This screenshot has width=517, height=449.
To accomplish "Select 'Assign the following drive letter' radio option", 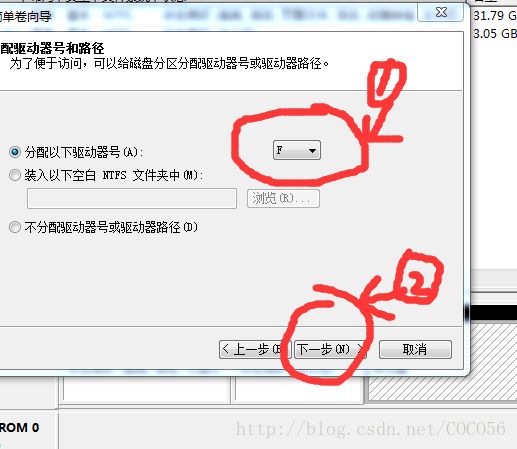I will click(x=15, y=152).
